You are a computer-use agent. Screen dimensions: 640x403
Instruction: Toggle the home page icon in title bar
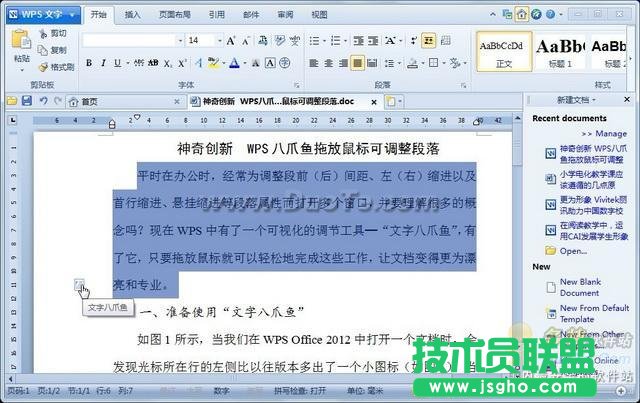(x=521, y=15)
